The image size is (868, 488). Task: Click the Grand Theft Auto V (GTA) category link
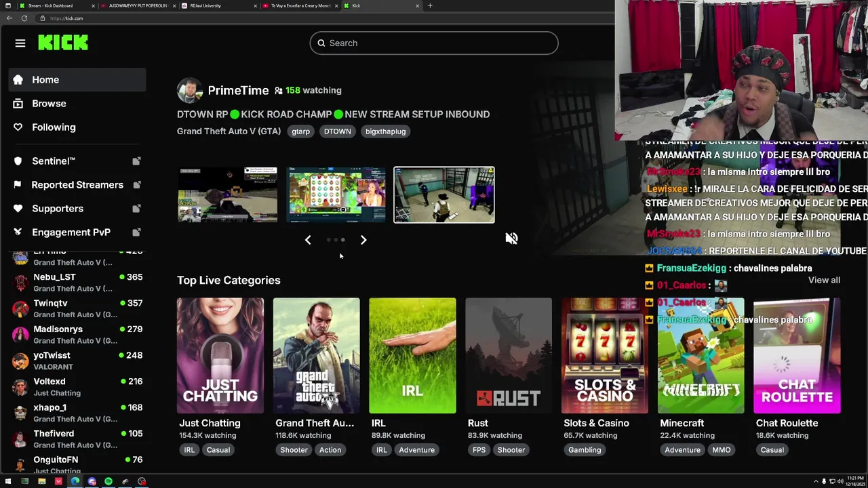pos(229,131)
